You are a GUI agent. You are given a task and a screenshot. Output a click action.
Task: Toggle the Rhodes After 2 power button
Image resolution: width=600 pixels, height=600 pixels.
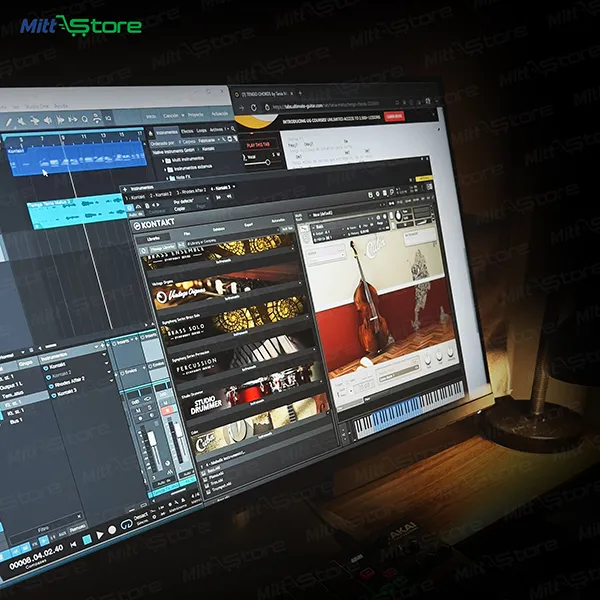click(51, 387)
